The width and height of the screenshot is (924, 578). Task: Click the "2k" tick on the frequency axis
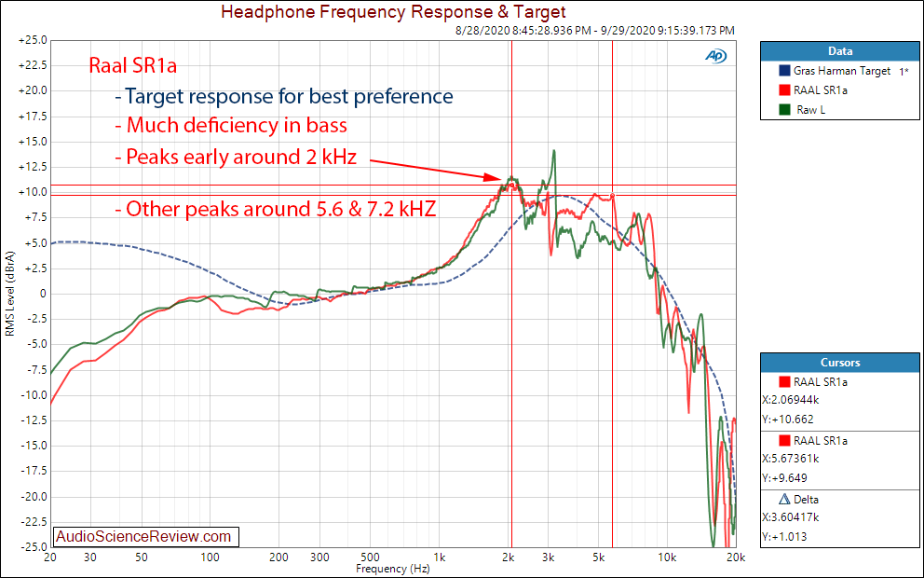[508, 557]
